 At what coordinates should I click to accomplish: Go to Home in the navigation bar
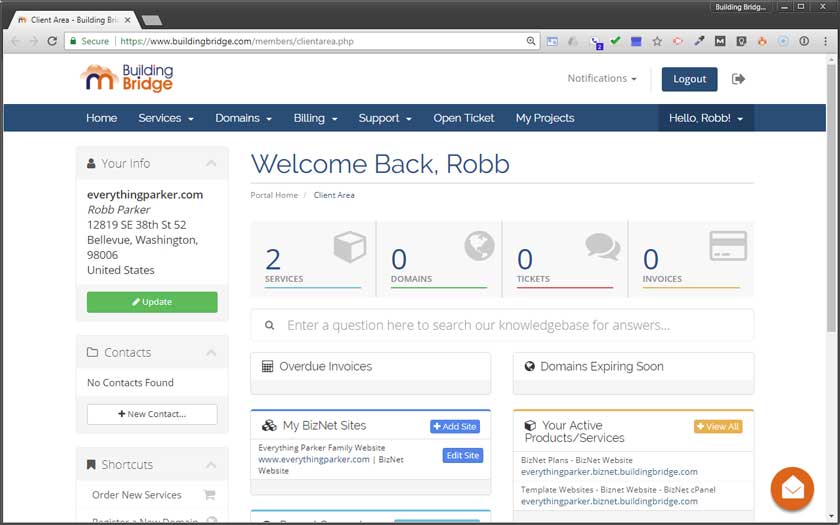coord(101,118)
